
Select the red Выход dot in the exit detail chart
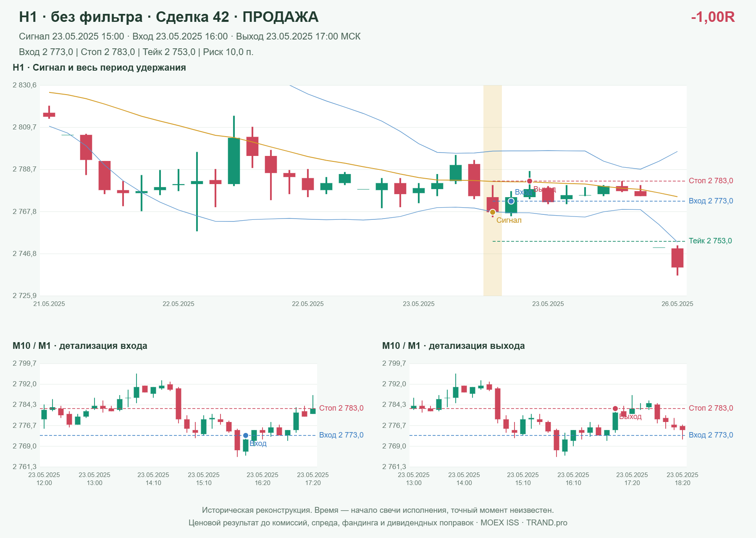(x=615, y=409)
